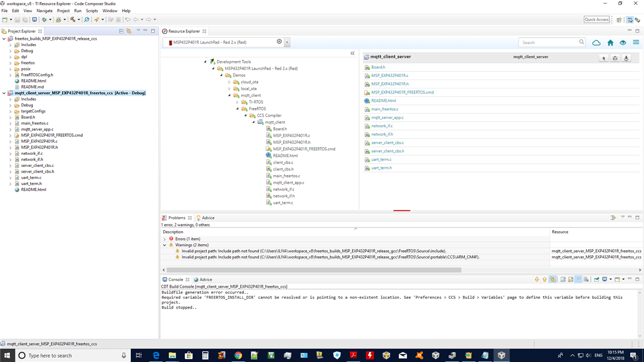Click the monitor view toolbar icon

coord(35,19)
